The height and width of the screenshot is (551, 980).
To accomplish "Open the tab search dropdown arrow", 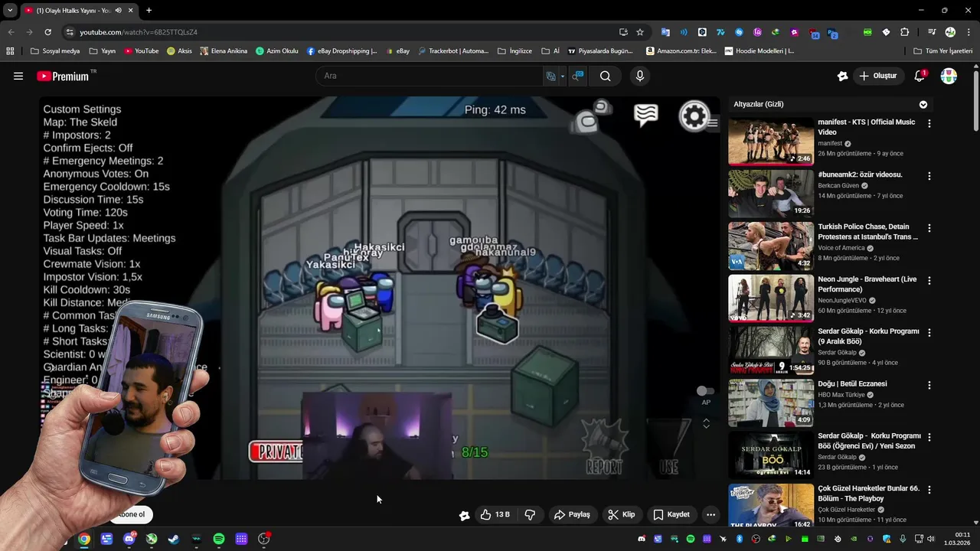I will pos(10,11).
